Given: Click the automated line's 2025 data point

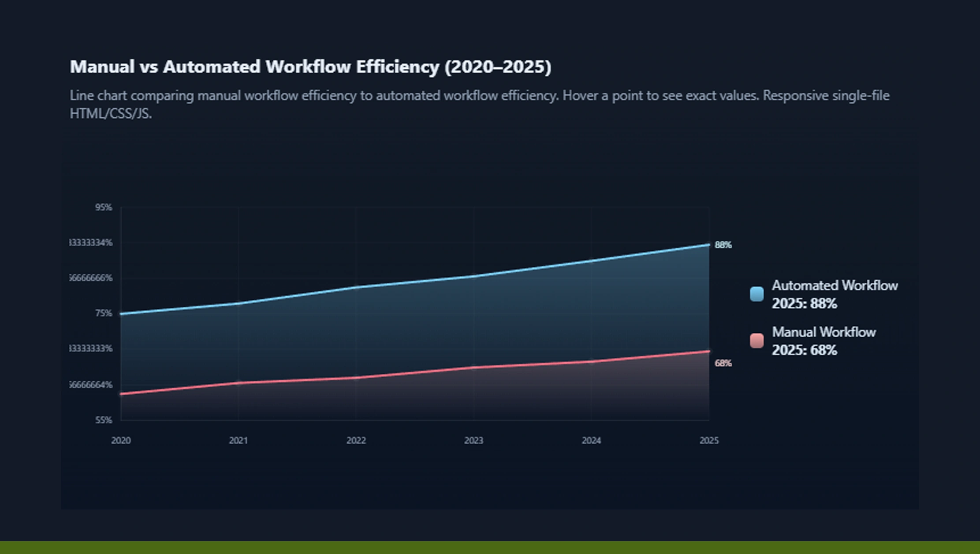Looking at the screenshot, I should 709,245.
